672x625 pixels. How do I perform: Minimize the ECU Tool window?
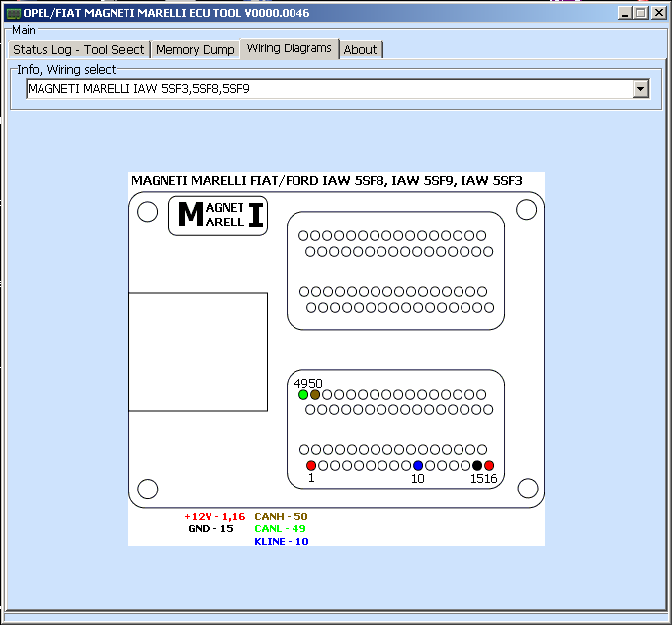(x=625, y=13)
